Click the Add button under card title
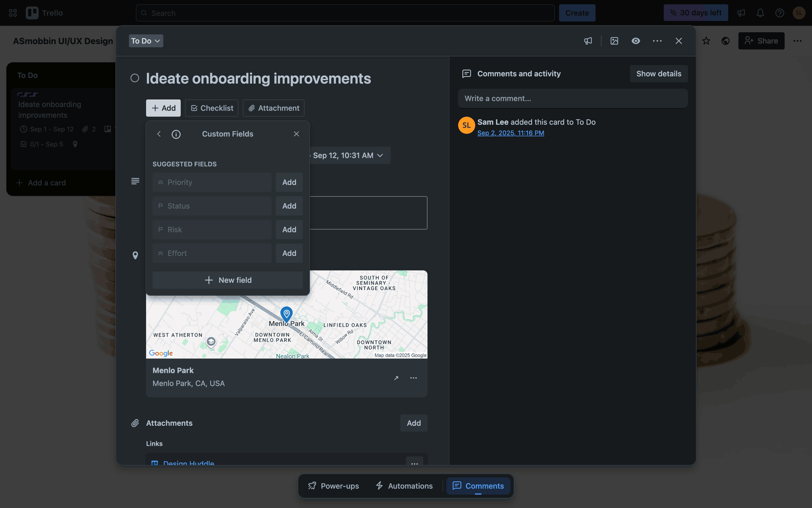The image size is (812, 508). [163, 108]
